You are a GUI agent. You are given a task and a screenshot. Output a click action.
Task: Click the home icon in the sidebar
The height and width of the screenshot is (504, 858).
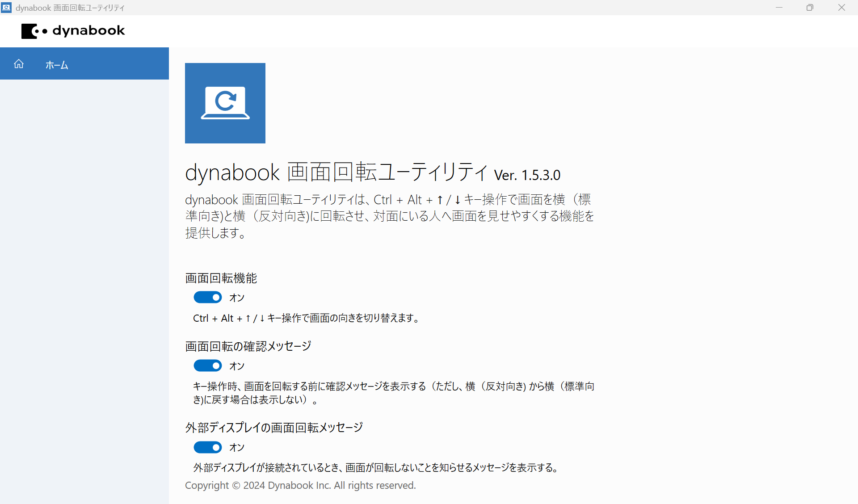pyautogui.click(x=19, y=64)
